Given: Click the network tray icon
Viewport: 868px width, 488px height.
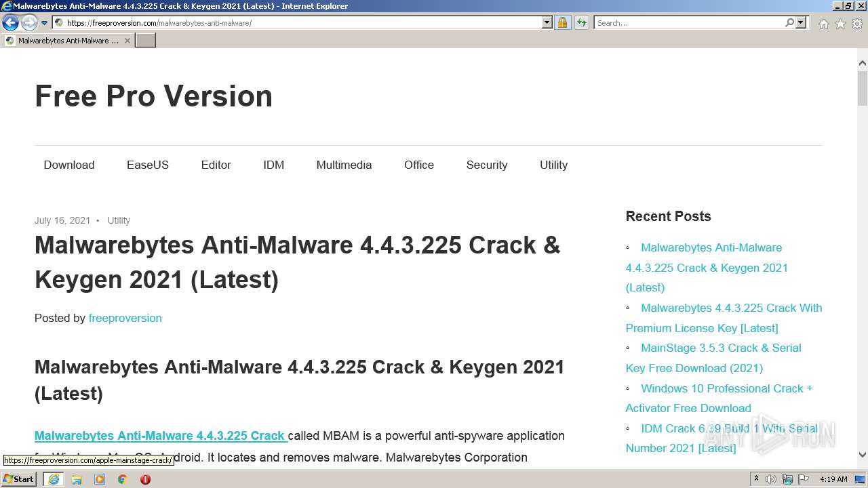Looking at the screenshot, I should [x=787, y=479].
